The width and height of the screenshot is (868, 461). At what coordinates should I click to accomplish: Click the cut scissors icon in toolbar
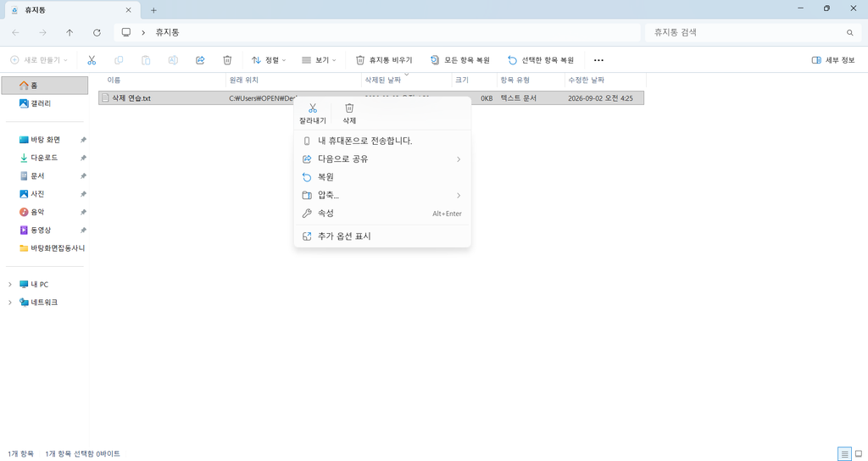click(x=92, y=60)
